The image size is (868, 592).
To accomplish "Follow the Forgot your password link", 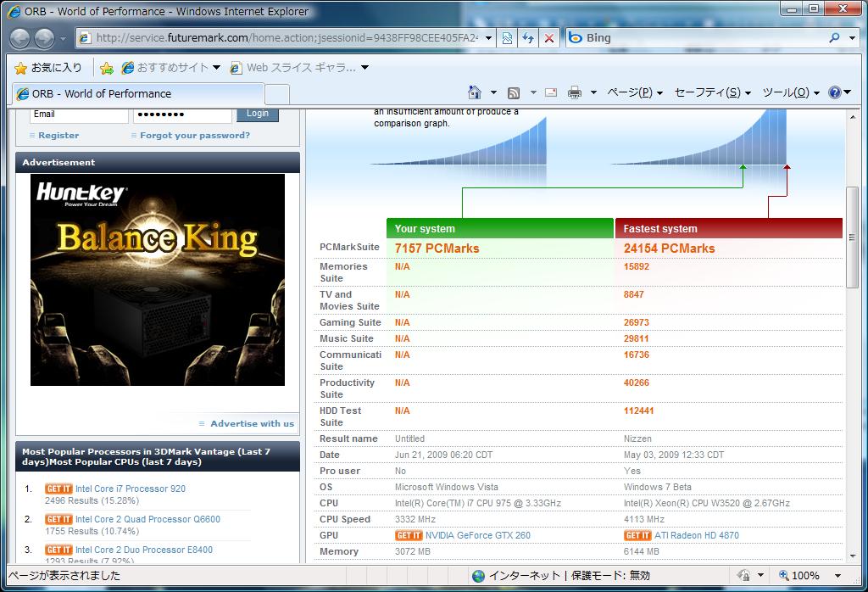I will (194, 135).
